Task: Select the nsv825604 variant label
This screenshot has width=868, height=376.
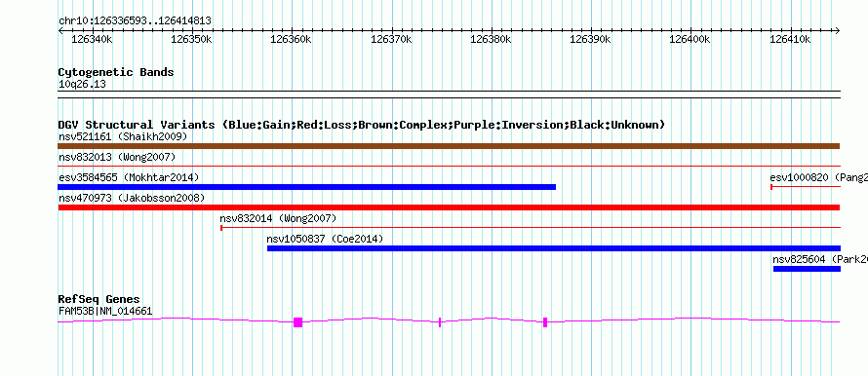Action: tap(820, 259)
